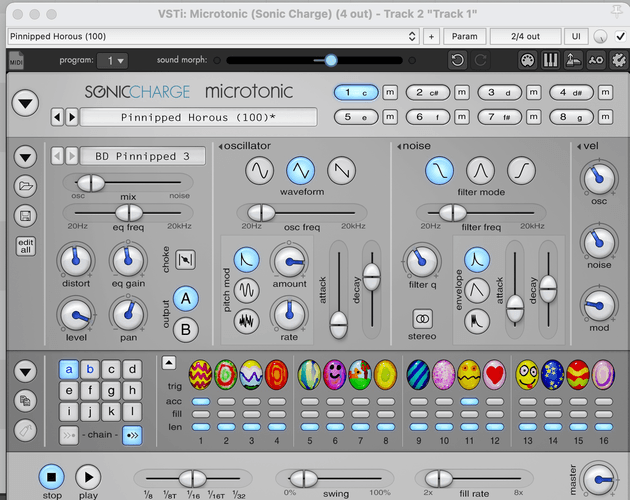Mute drum channel 1
The height and width of the screenshot is (500, 630).
[390, 92]
